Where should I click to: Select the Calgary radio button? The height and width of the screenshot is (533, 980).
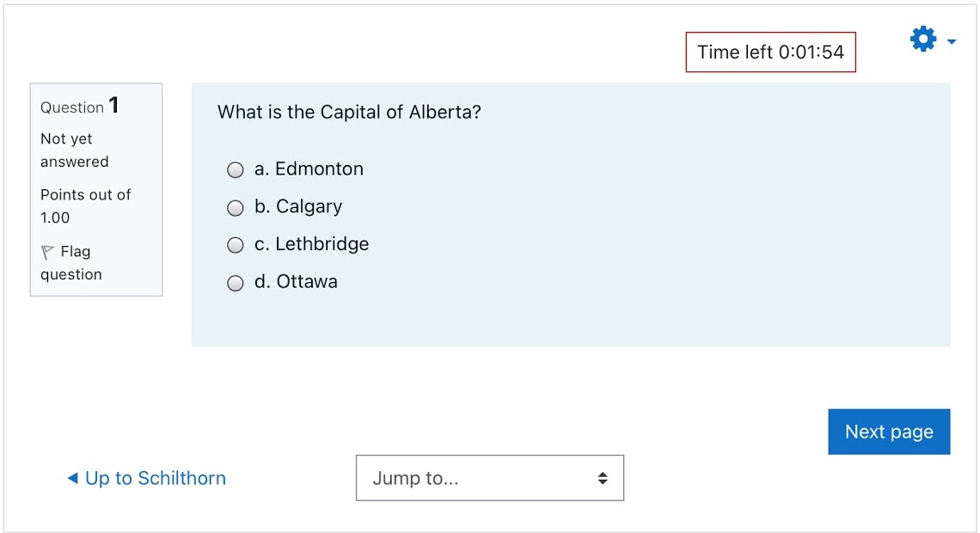[x=235, y=207]
